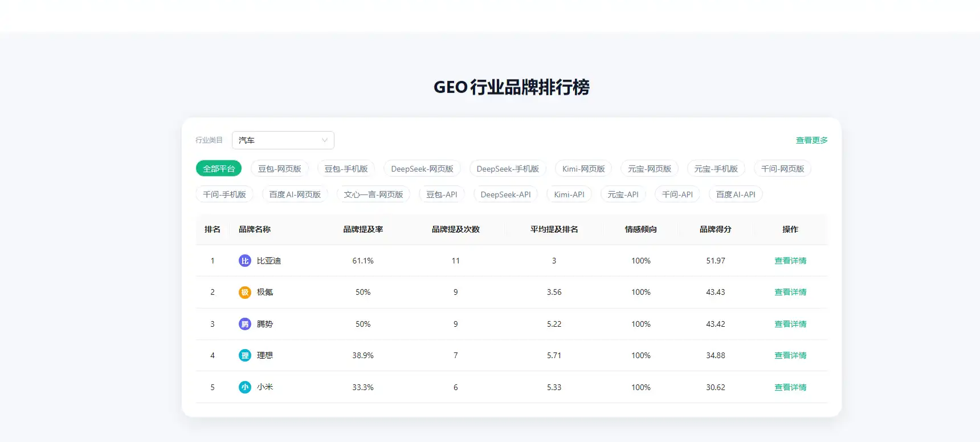The image size is (980, 442).
Task: Switch to DeepSeek-手机版 filter
Action: (508, 169)
